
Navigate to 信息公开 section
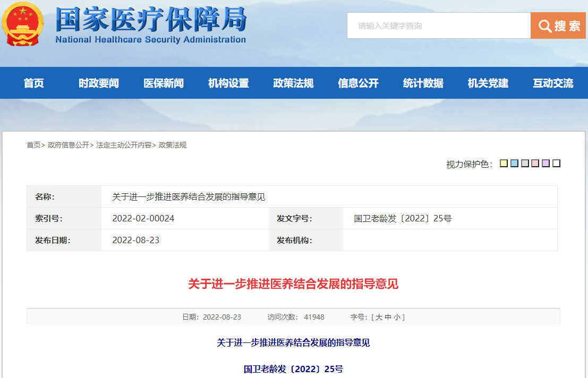point(358,83)
